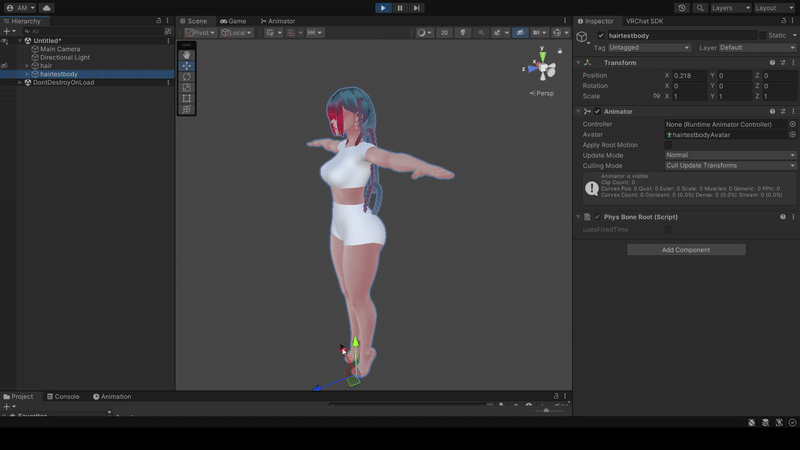
Task: Switch to the Game tab
Action: click(x=233, y=20)
